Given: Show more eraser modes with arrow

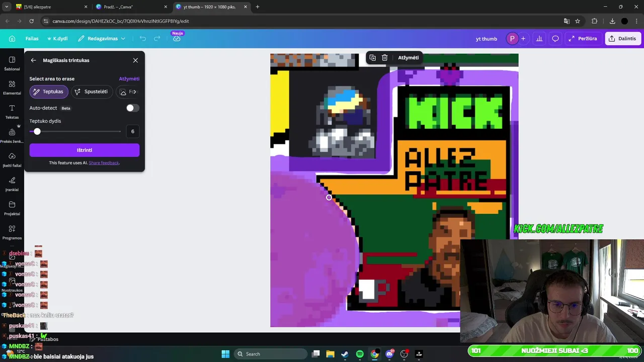Looking at the screenshot, I should click(134, 92).
